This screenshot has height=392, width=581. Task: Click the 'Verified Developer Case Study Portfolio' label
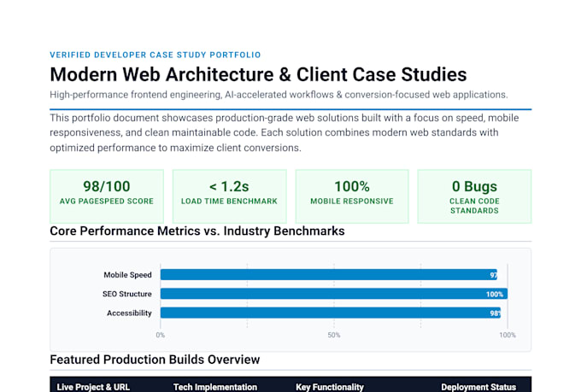pyautogui.click(x=156, y=55)
